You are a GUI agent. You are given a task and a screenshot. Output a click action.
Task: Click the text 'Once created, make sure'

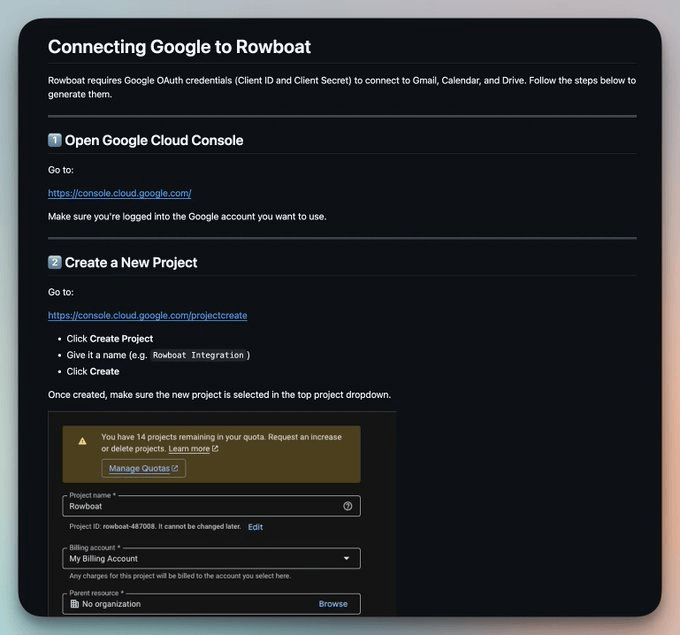pyautogui.click(x=219, y=395)
